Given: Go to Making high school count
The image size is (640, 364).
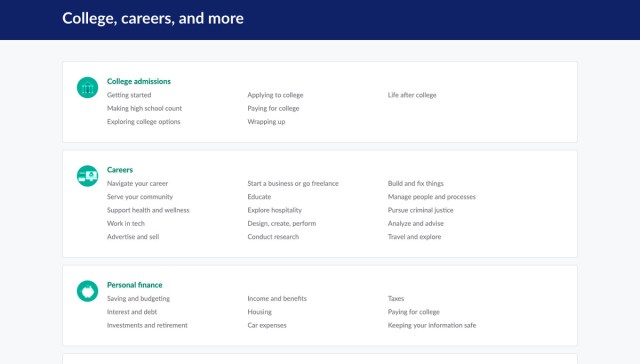Looking at the screenshot, I should (144, 108).
